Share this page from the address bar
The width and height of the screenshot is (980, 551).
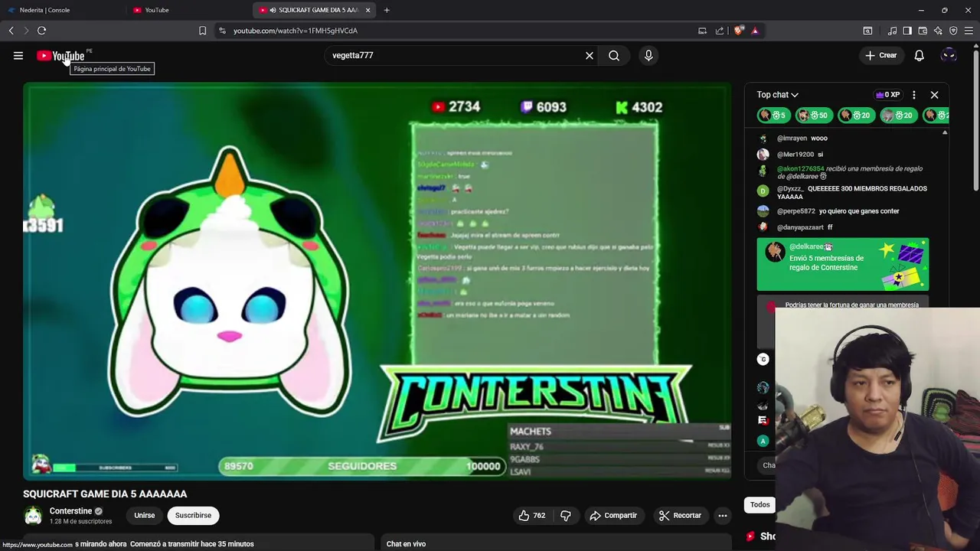tap(720, 31)
